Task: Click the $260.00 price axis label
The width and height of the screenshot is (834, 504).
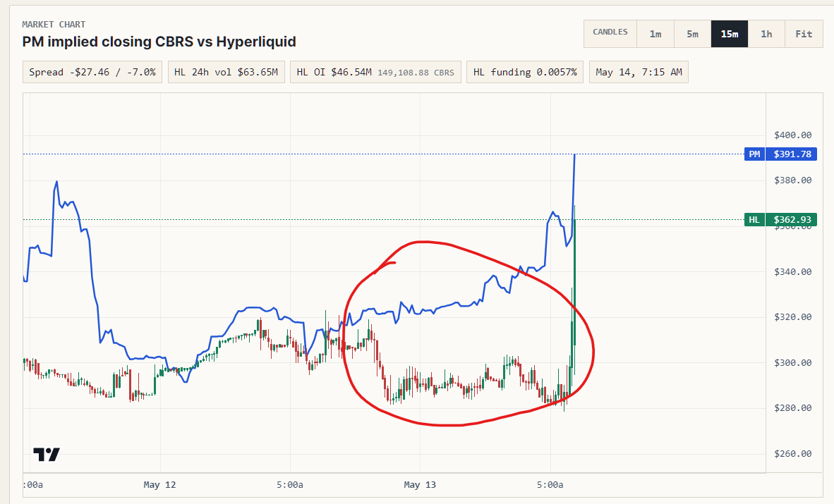Action: point(792,453)
